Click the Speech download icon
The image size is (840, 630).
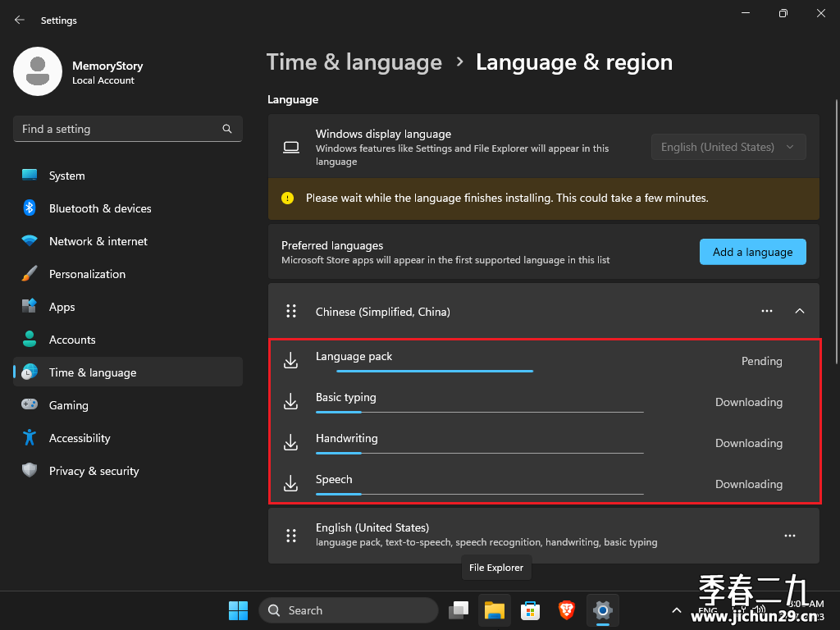tap(291, 483)
